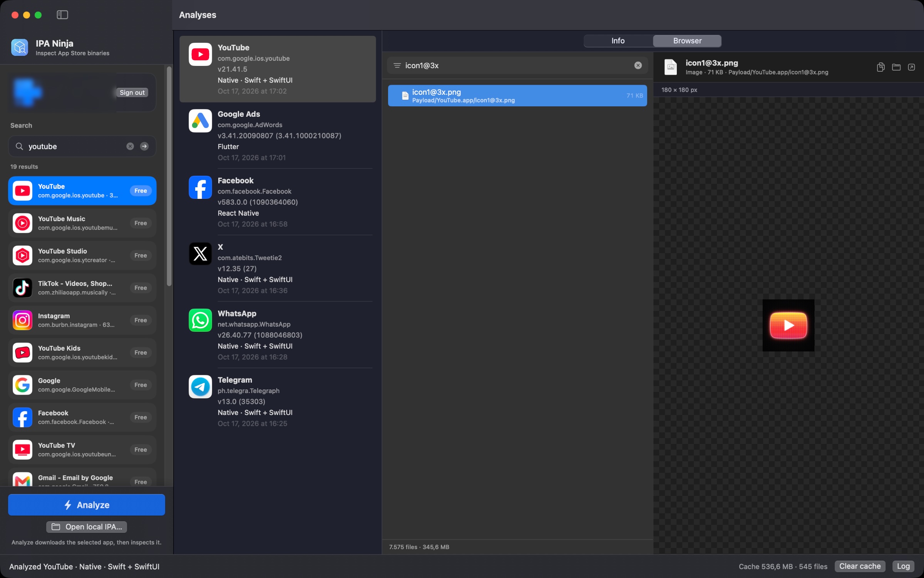
Task: Select Google app search result
Action: [x=82, y=385]
